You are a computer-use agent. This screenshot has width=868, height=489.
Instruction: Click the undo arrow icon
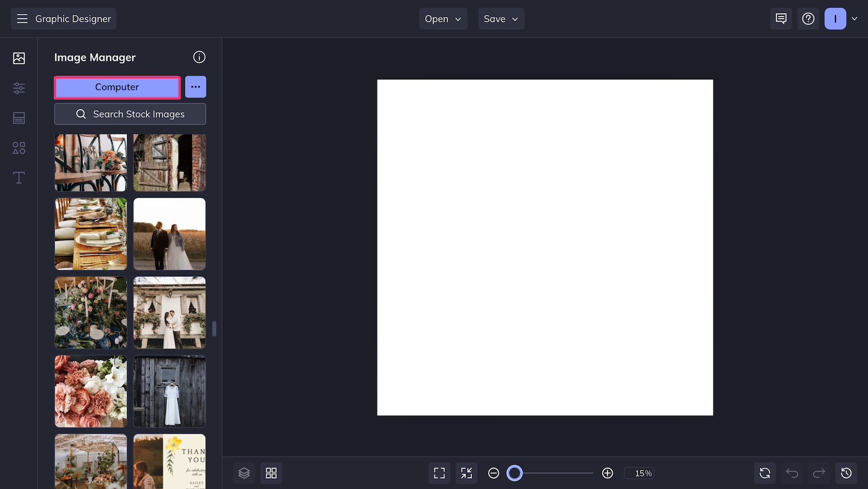coord(792,473)
